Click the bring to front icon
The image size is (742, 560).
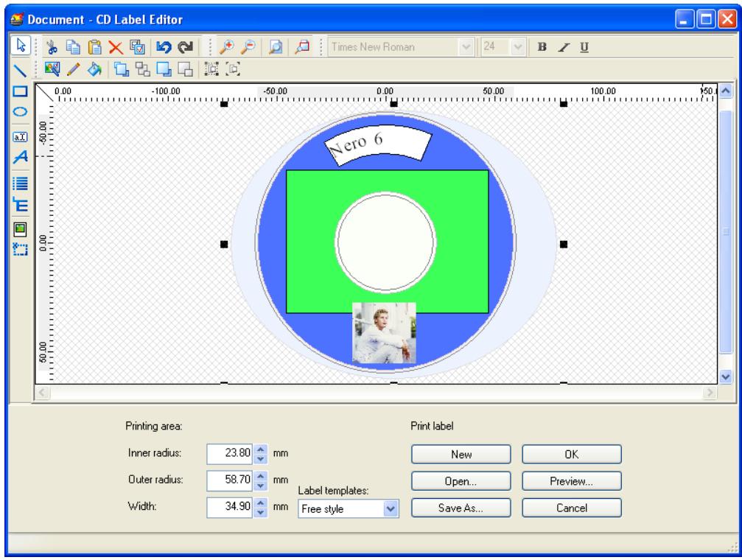click(x=122, y=69)
